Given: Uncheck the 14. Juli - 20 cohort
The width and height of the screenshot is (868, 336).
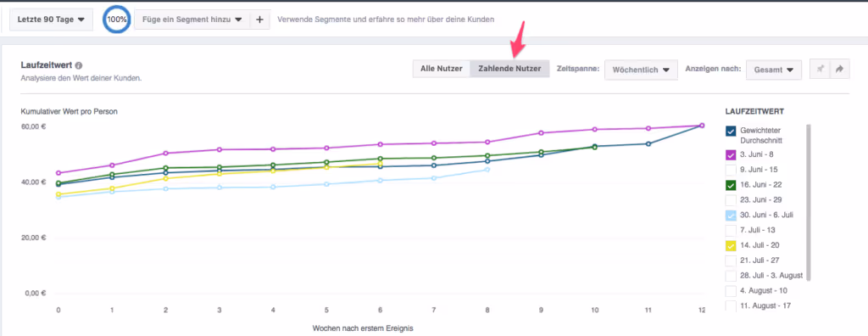Looking at the screenshot, I should click(x=731, y=245).
